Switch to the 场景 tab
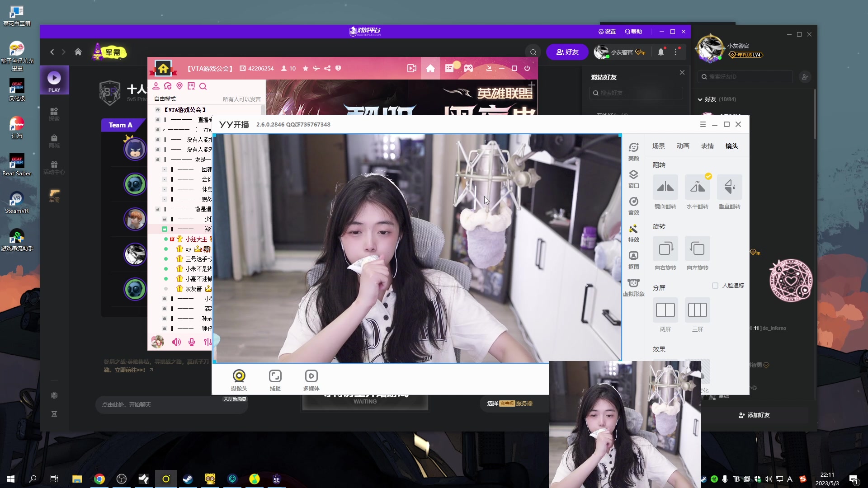 click(658, 146)
